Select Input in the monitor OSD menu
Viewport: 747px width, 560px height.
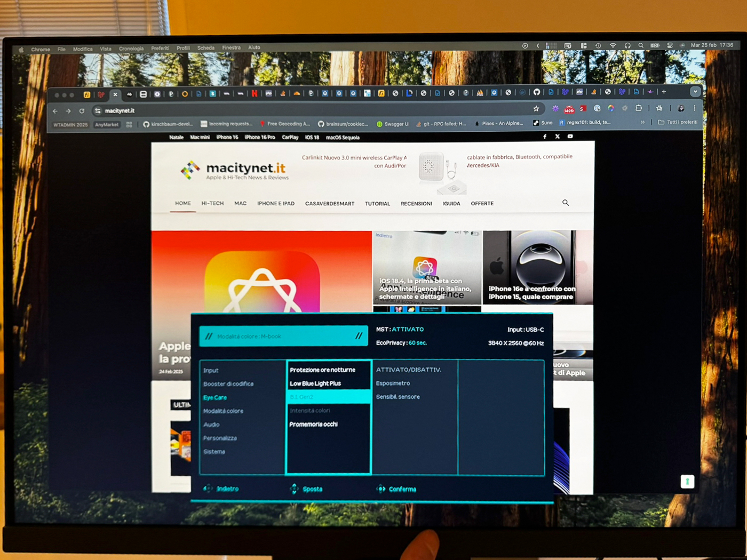pyautogui.click(x=211, y=370)
